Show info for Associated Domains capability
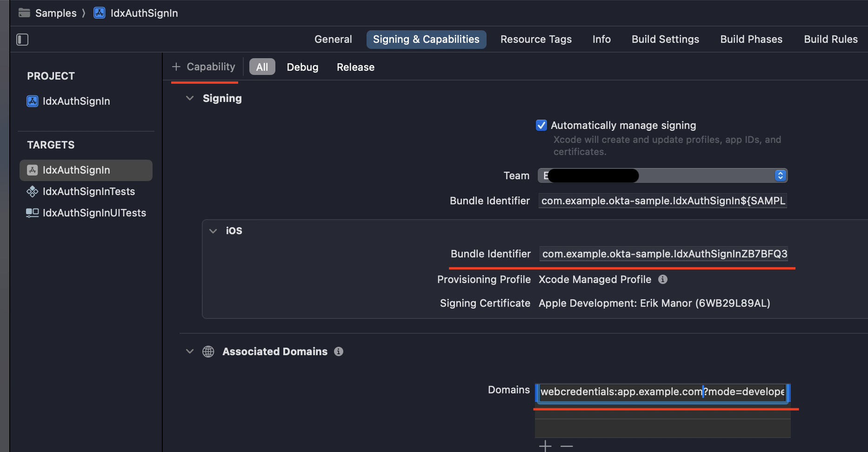Viewport: 868px width, 452px height. tap(339, 351)
